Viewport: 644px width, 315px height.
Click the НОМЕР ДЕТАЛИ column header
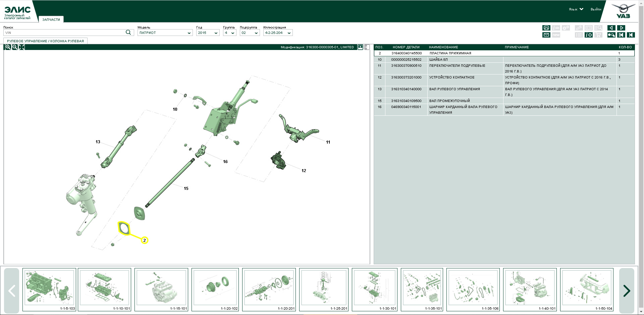(406, 47)
